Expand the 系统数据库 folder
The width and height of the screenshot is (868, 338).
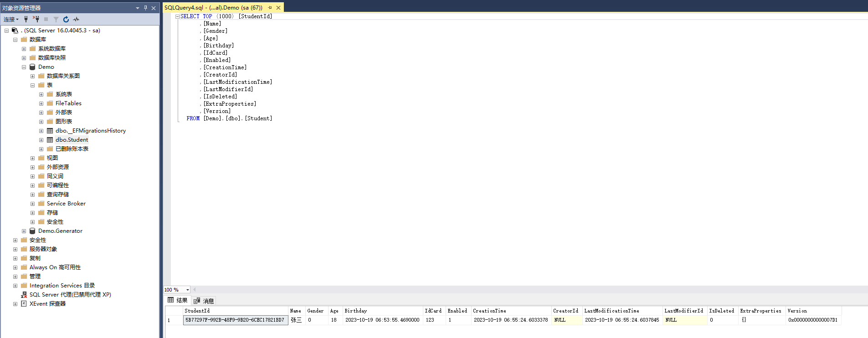(x=24, y=49)
